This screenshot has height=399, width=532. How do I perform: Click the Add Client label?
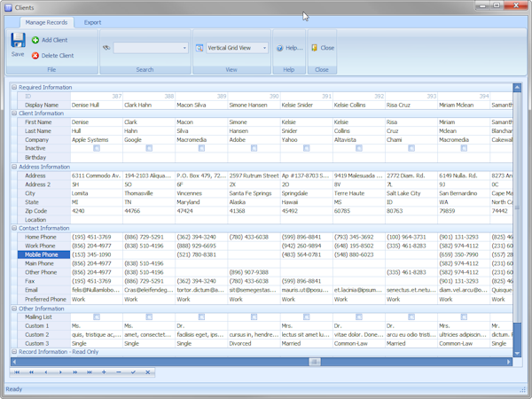(55, 40)
